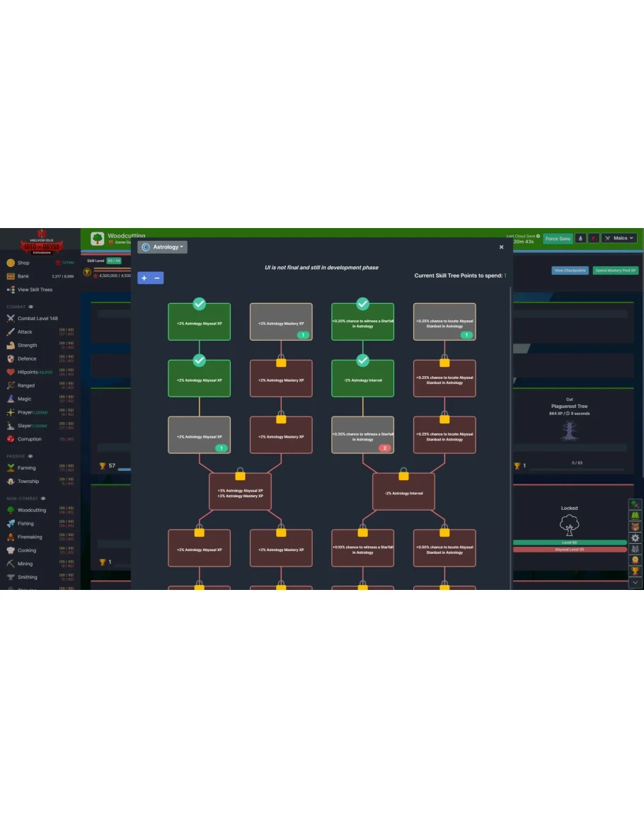The height and width of the screenshot is (818, 644).
Task: Open the Malcs character dropdown
Action: point(621,239)
